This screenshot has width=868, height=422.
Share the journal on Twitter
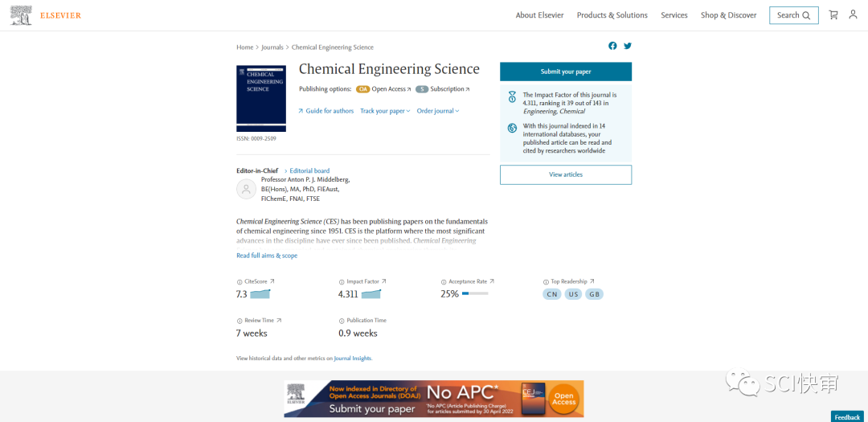click(x=628, y=46)
